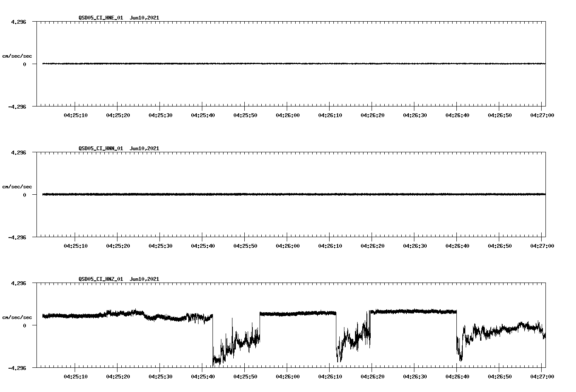Click 04:26:40 time label under HNZ plot
Viewport: 576px width, 392px height.
pyautogui.click(x=457, y=376)
